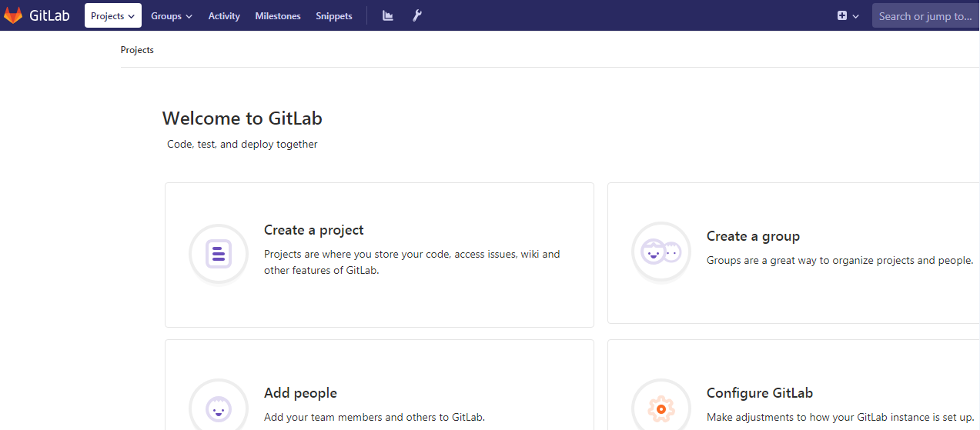Open the Milestones page

point(278,15)
